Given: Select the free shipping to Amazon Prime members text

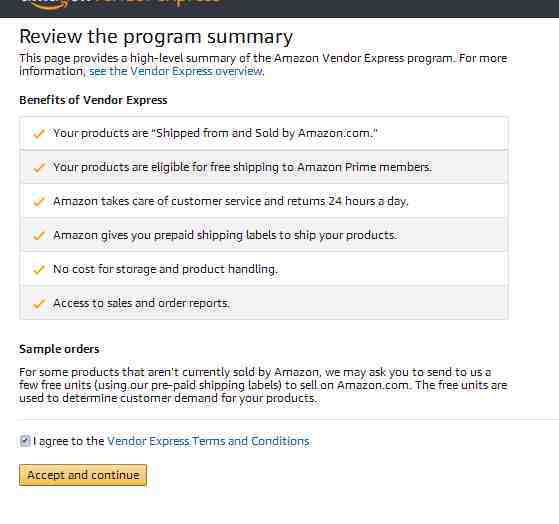Looking at the screenshot, I should 242,167.
